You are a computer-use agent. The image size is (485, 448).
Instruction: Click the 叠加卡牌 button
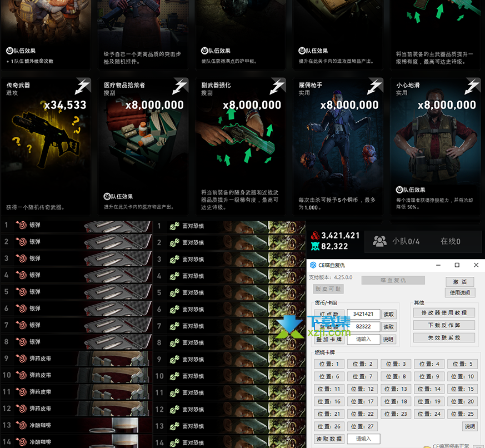click(329, 340)
